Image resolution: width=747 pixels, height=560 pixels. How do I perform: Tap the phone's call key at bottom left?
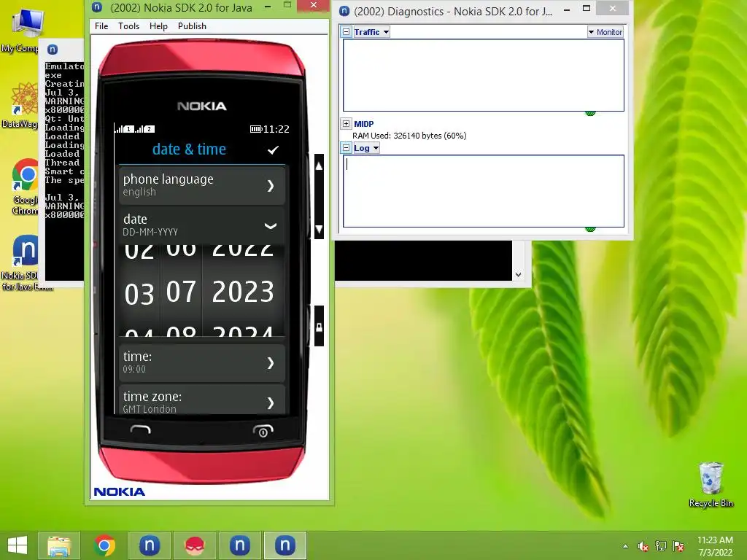tap(141, 430)
